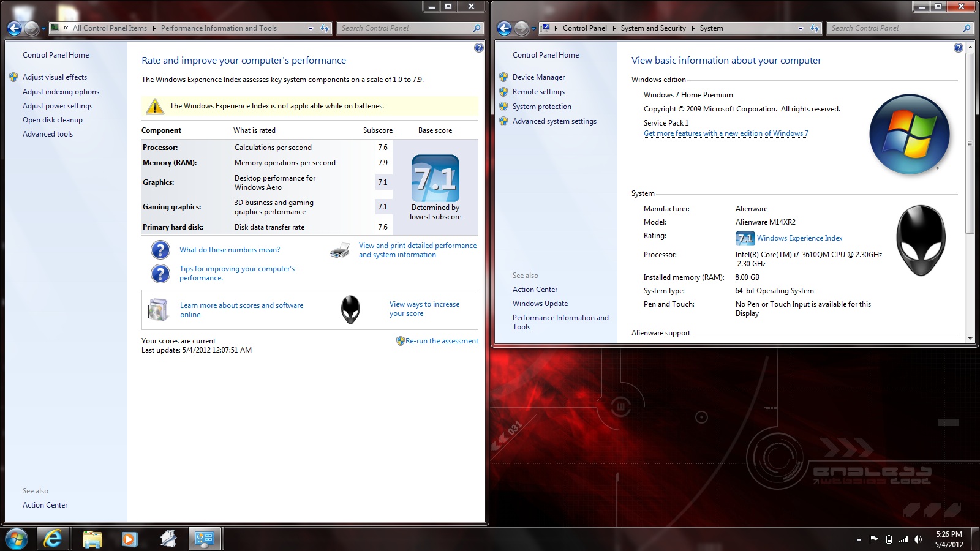This screenshot has width=980, height=551.
Task: Click Action Center link in Performance window sidebar
Action: coord(45,505)
